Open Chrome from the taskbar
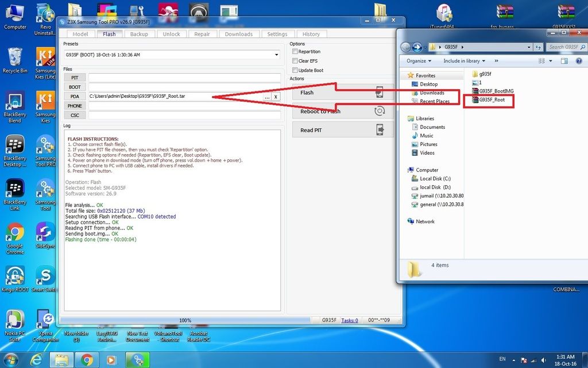 pyautogui.click(x=87, y=360)
